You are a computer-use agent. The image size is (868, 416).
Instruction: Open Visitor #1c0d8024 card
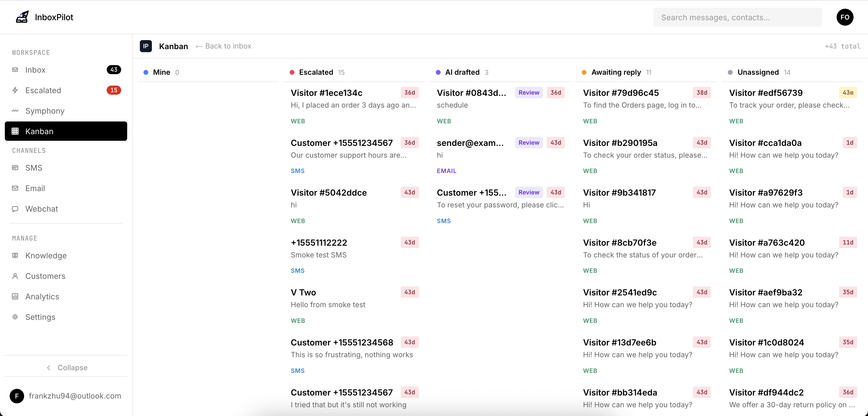click(792, 356)
